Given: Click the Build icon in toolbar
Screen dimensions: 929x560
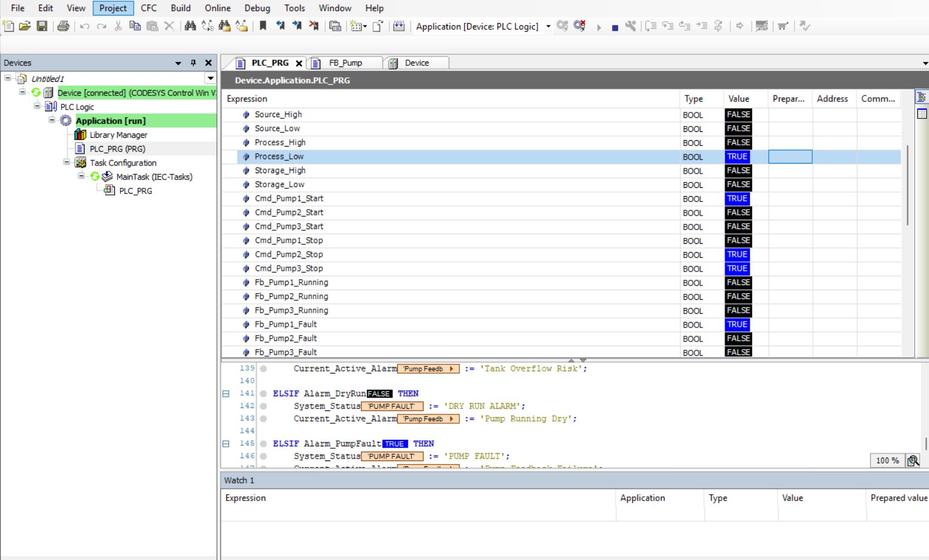Looking at the screenshot, I should tap(399, 26).
